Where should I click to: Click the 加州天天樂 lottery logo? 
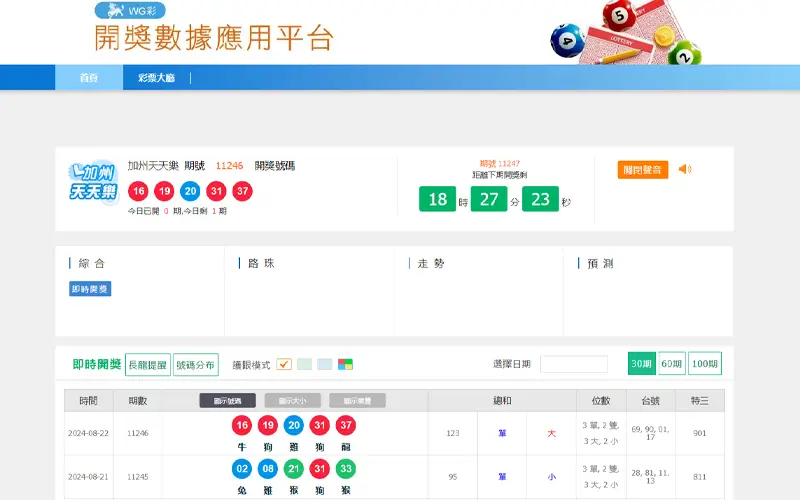(93, 183)
